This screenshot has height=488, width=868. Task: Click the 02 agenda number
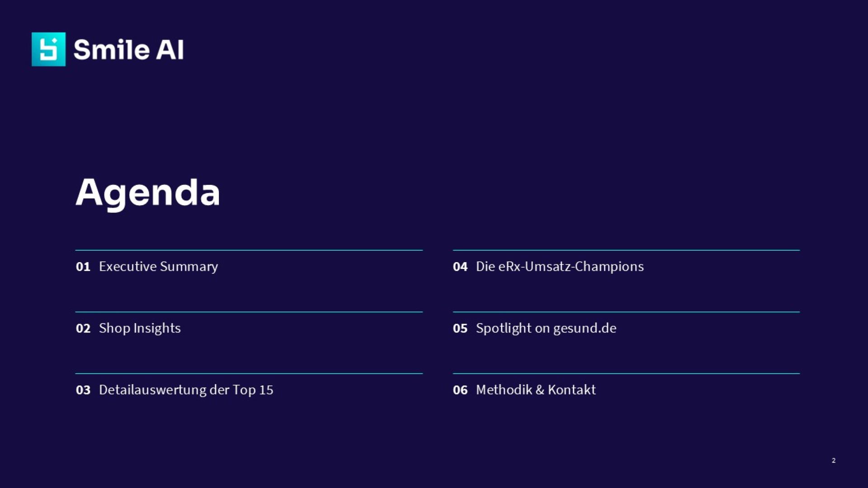83,328
